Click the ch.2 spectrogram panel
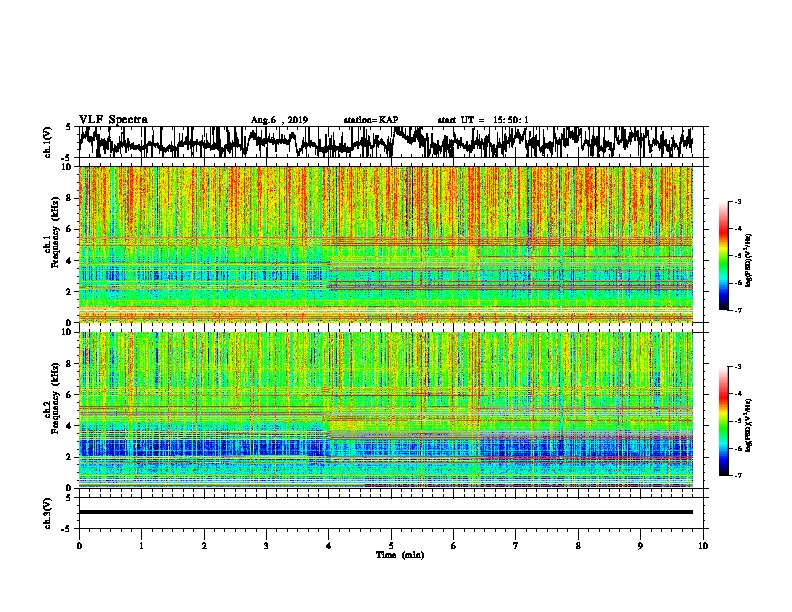Screen dimensions: 792x612 tap(386, 410)
